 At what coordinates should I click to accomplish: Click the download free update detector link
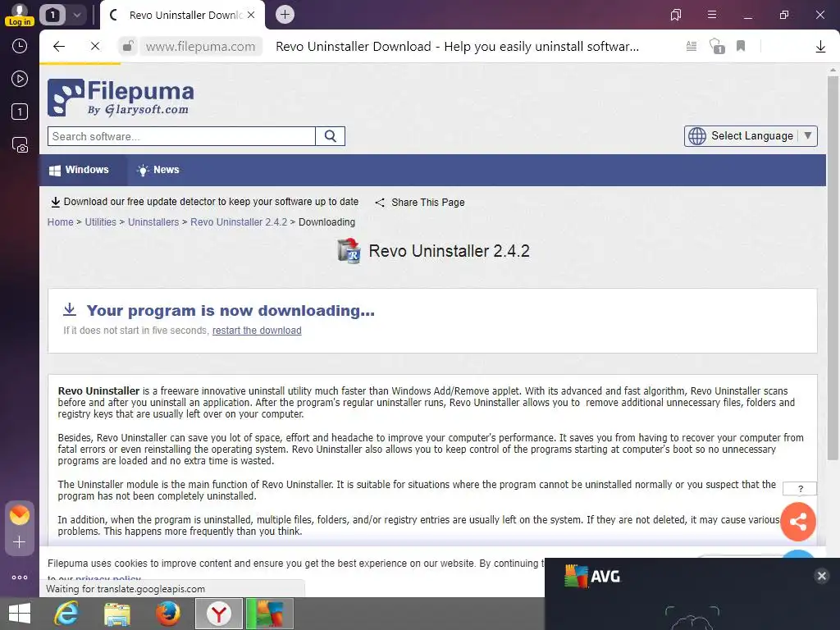pos(204,202)
